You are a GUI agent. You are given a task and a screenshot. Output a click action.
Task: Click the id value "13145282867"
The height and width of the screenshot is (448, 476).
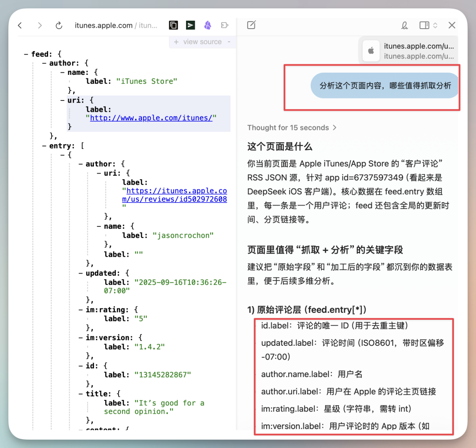pyautogui.click(x=163, y=375)
